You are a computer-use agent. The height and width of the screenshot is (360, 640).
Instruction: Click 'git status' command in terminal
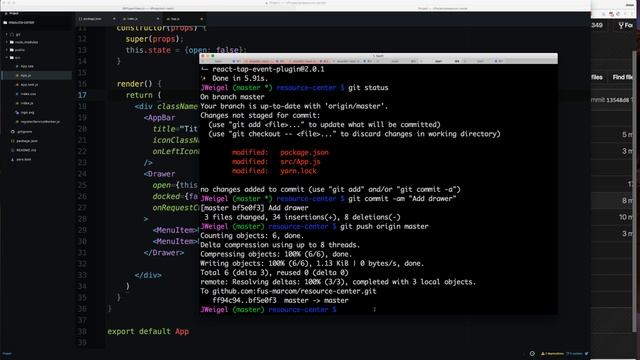pos(368,88)
